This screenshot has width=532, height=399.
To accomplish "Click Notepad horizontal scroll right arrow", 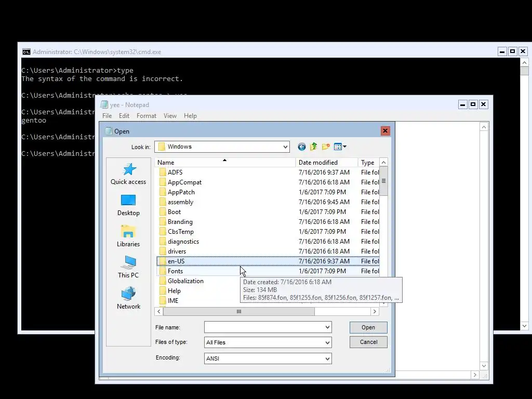I will point(475,375).
